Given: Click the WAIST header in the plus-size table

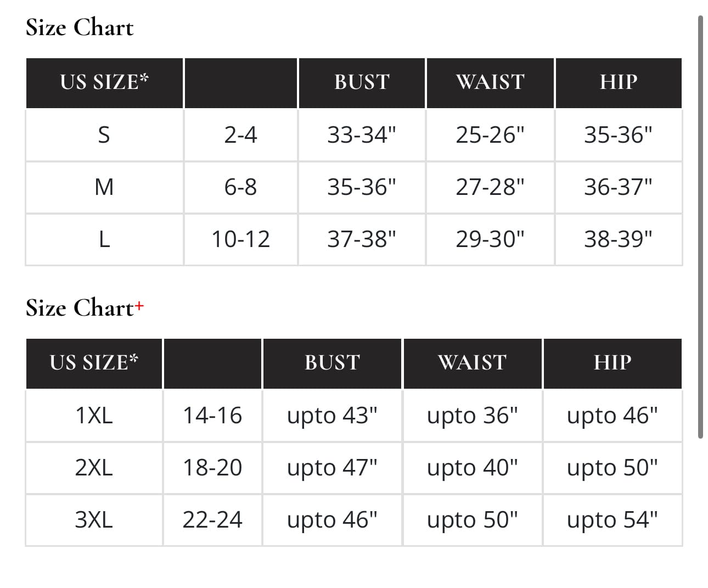Looking at the screenshot, I should tap(472, 363).
